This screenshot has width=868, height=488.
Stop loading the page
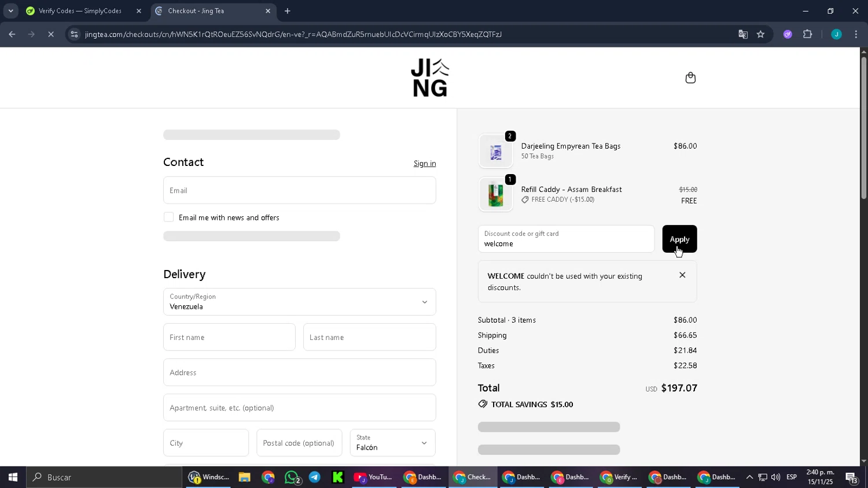[x=51, y=34]
